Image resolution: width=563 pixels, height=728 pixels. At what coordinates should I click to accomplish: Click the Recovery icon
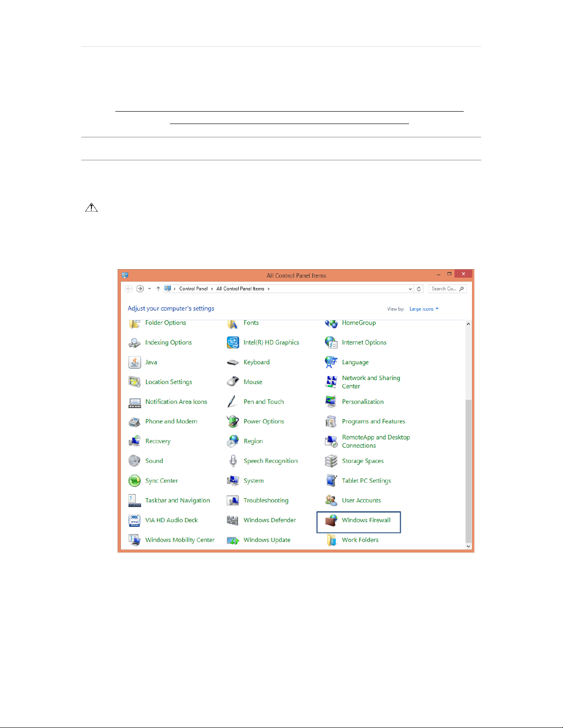click(135, 441)
